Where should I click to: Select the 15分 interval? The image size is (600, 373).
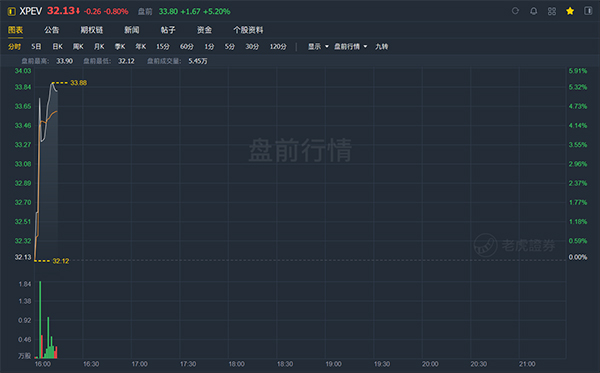tap(163, 46)
